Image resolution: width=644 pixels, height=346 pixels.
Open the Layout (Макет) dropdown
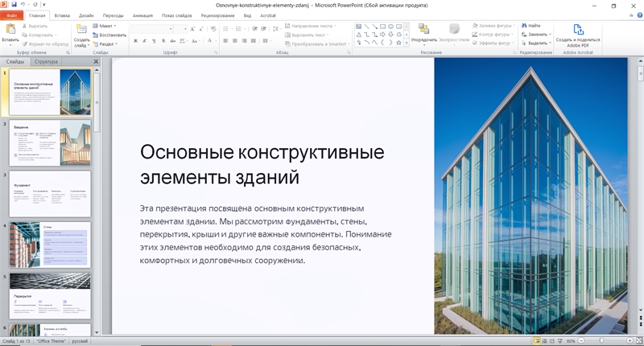coord(105,26)
